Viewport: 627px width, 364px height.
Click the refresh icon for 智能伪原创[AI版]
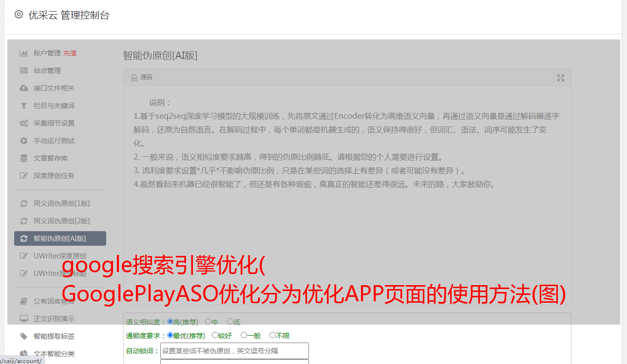pyautogui.click(x=23, y=238)
